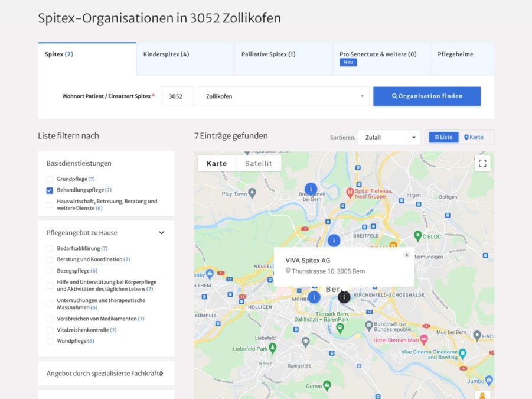Enable the Grundpflege checkbox
The width and height of the screenshot is (532, 399).
point(50,179)
